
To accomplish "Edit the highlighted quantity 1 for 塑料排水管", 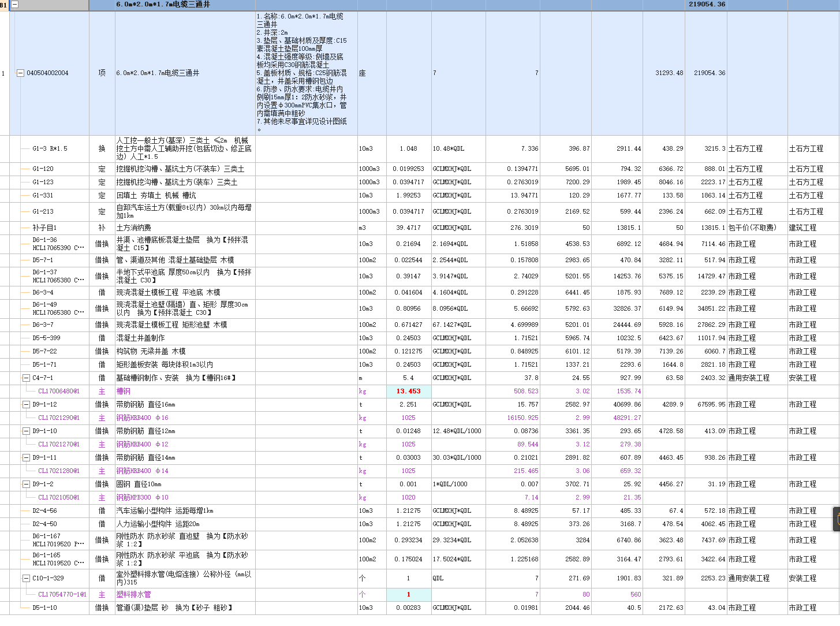I will point(409,595).
